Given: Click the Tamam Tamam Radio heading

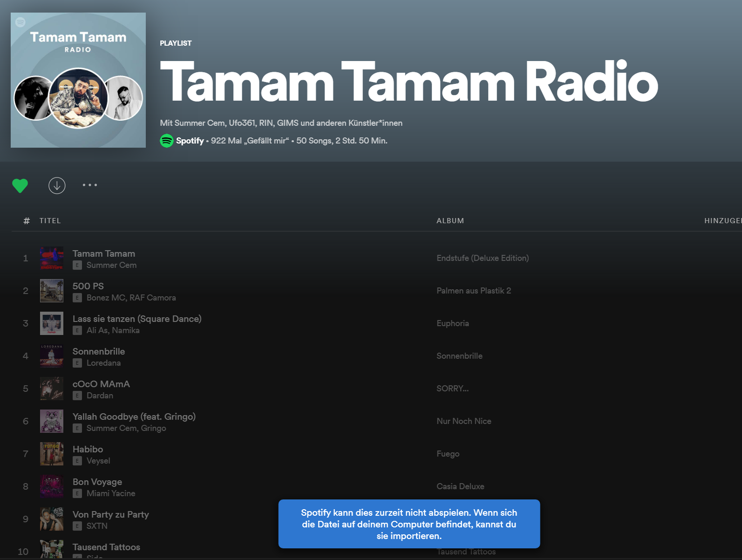Looking at the screenshot, I should tap(408, 82).
